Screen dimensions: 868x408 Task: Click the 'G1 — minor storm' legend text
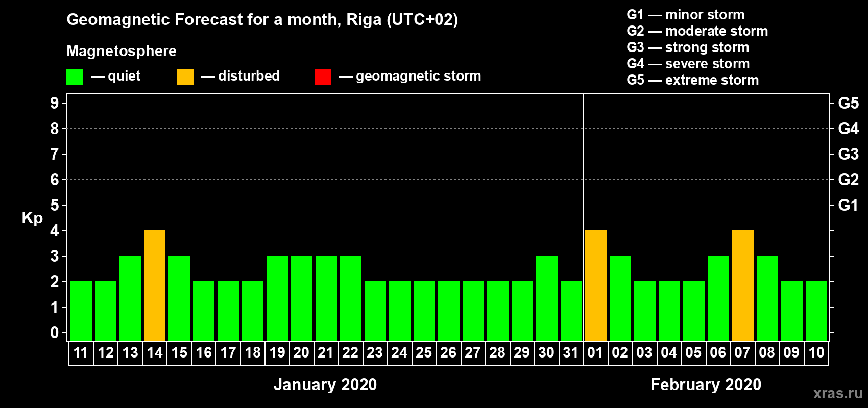(686, 15)
